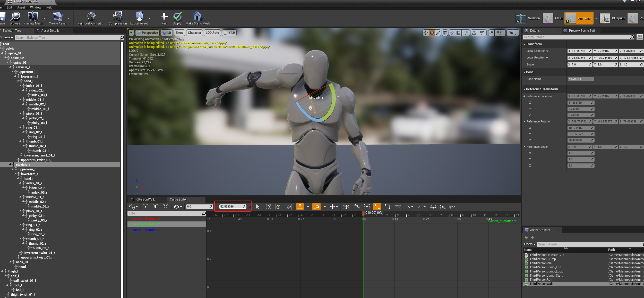This screenshot has width=644, height=298.
Task: Click the Perspective viewport button
Action: [147, 33]
